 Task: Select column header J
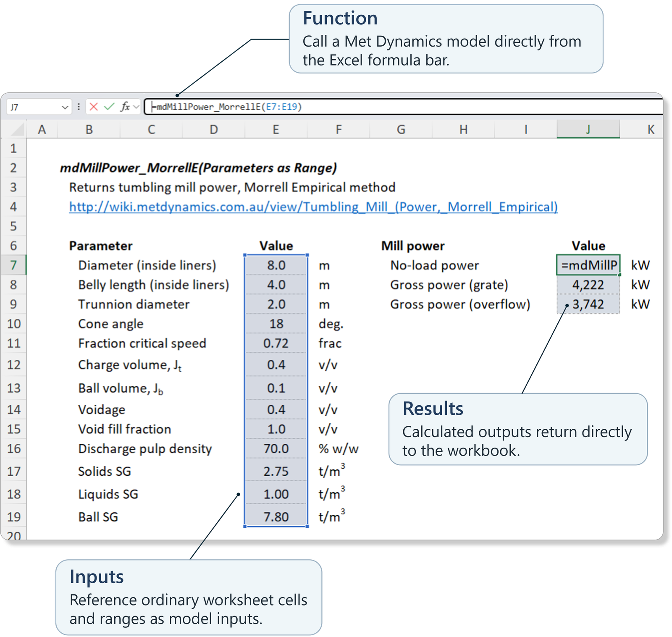[588, 129]
